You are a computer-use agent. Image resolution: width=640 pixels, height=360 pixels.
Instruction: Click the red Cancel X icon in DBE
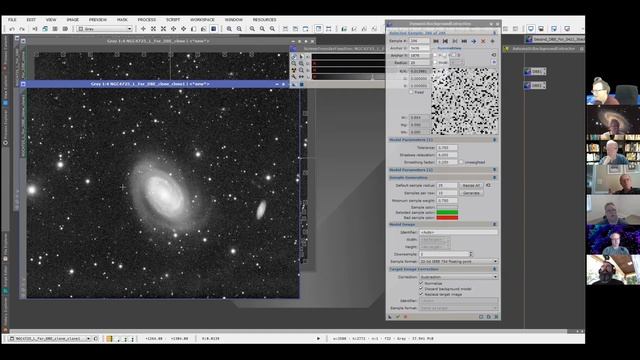pyautogui.click(x=405, y=316)
